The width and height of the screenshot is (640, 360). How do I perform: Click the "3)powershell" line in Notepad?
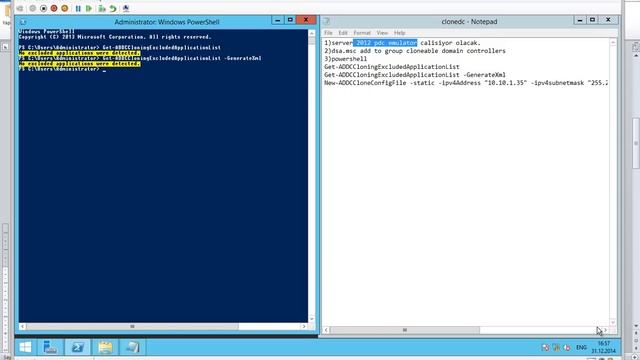(346, 59)
